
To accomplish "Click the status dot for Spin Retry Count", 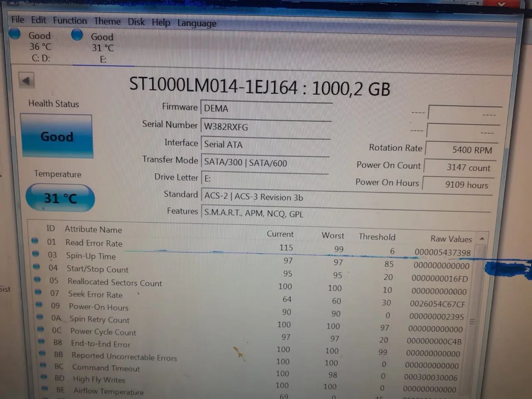I will tap(40, 317).
